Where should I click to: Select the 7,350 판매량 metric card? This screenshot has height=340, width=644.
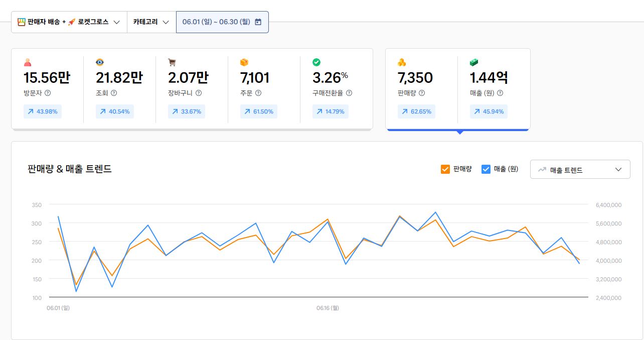tap(421, 88)
